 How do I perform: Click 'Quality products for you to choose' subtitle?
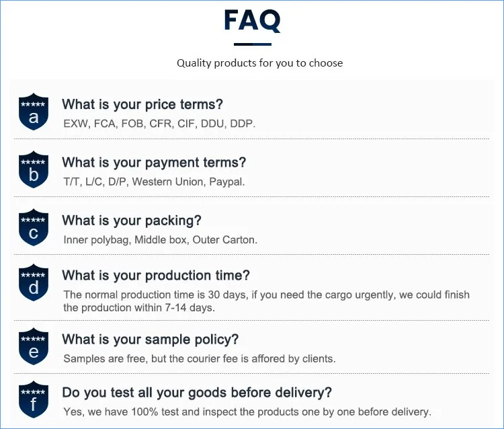tap(259, 63)
